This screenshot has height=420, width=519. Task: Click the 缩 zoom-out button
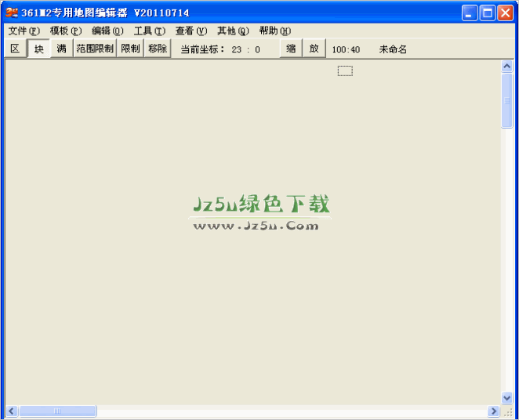tap(291, 49)
